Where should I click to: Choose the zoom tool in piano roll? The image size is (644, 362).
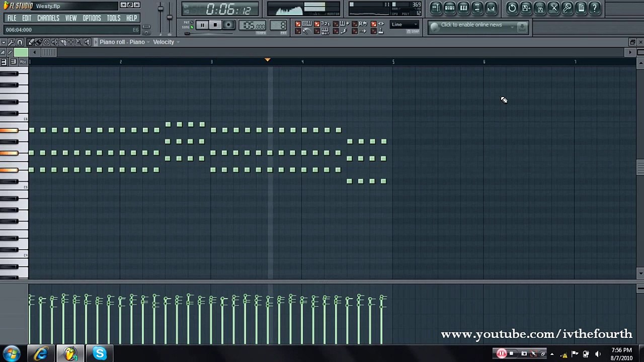point(79,42)
